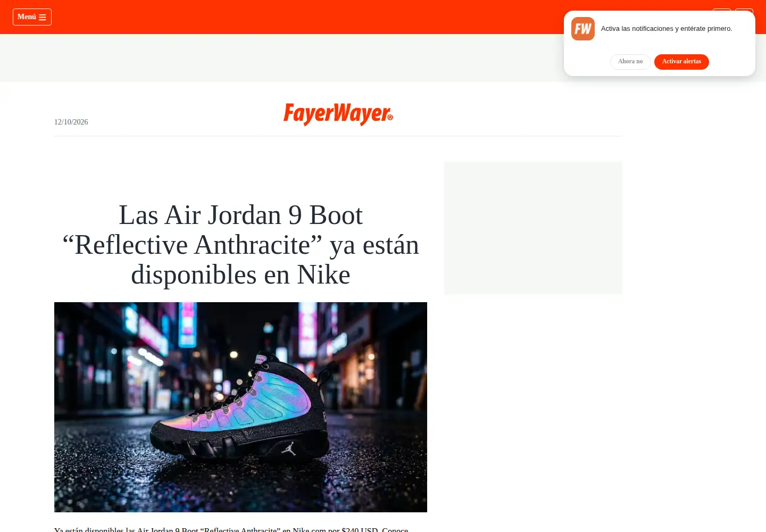
Task: Dismiss notifications with Ahora no
Action: click(x=630, y=62)
